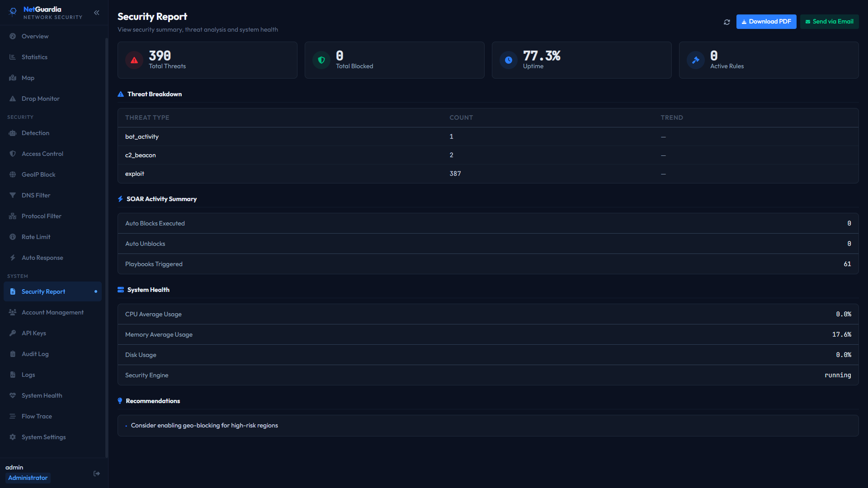Click the Threat Type column header
Image resolution: width=868 pixels, height=488 pixels.
tap(147, 117)
